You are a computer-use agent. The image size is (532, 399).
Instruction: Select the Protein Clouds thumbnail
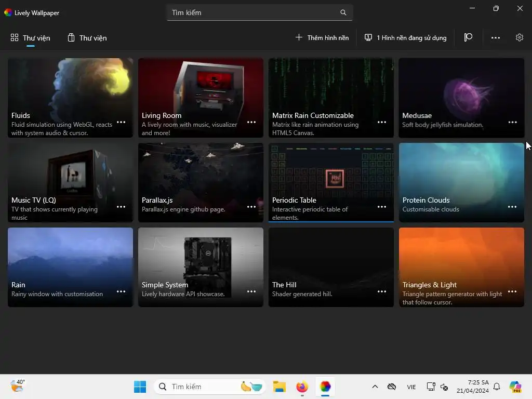pos(461,182)
